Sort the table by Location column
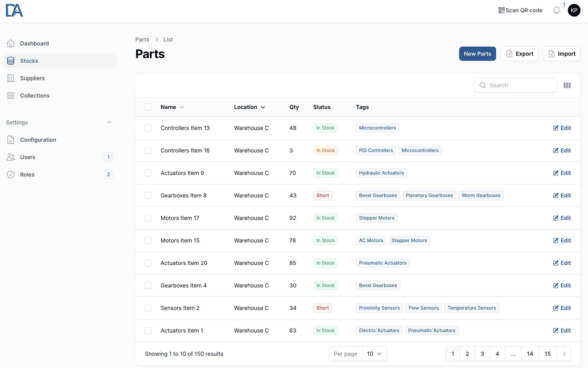 point(249,107)
